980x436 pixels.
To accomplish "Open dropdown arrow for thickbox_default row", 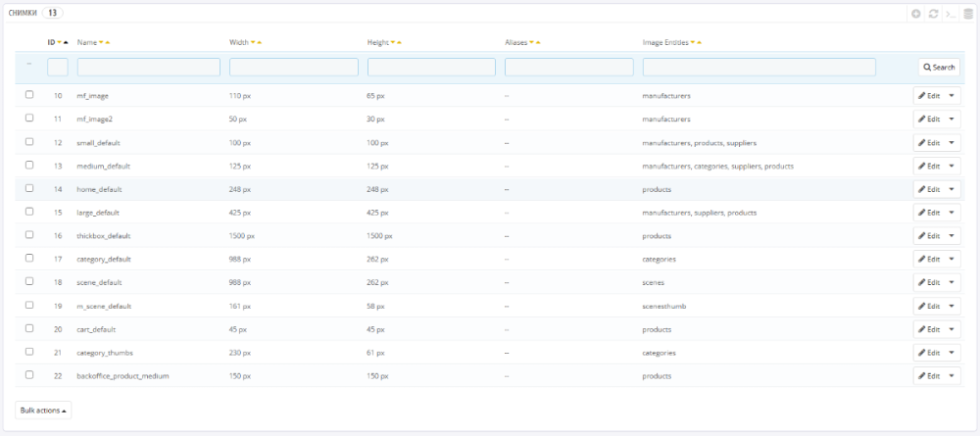I will pos(952,236).
